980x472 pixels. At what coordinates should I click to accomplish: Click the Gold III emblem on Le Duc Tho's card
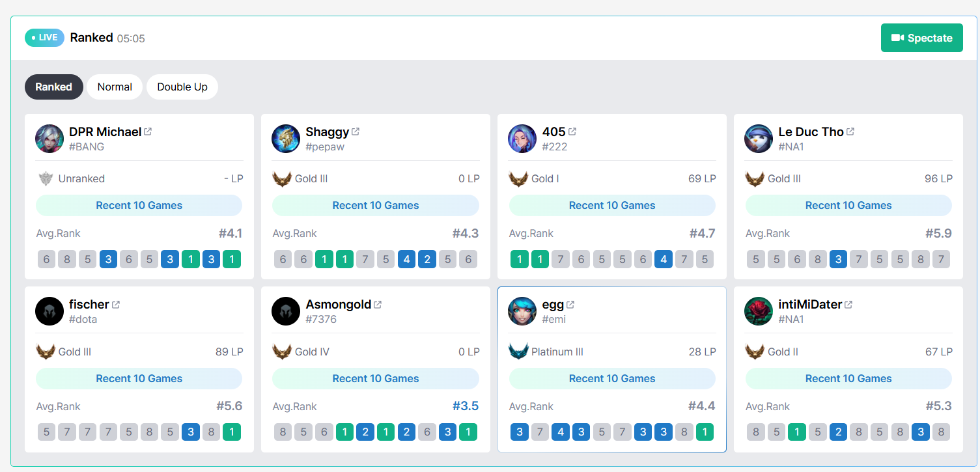pyautogui.click(x=755, y=178)
